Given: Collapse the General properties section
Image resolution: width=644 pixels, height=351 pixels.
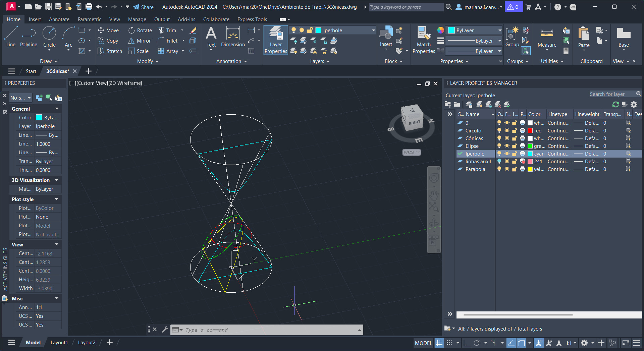Looking at the screenshot, I should tap(57, 109).
